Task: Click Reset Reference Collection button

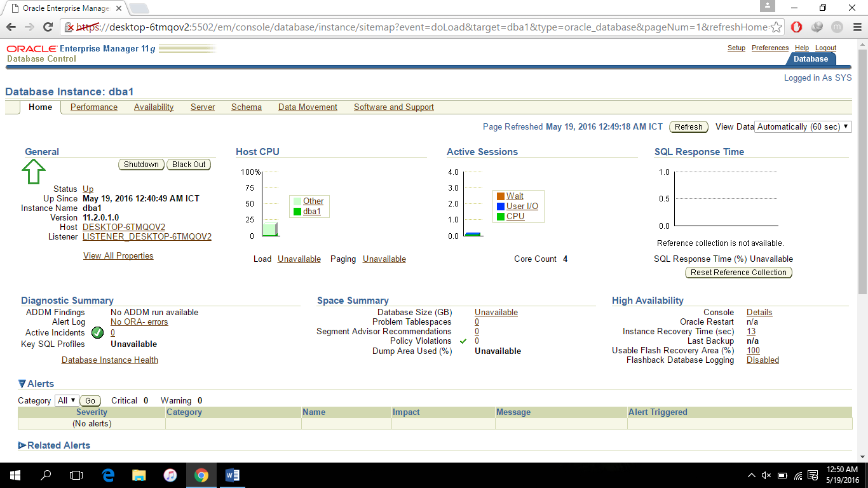Action: tap(738, 273)
